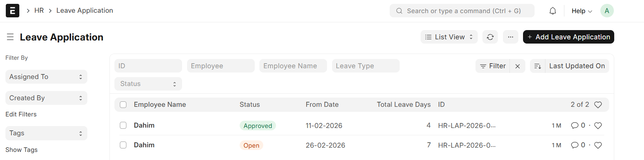Screen dimensions: 644x160
Task: Toggle sort direction icon
Action: 538,66
